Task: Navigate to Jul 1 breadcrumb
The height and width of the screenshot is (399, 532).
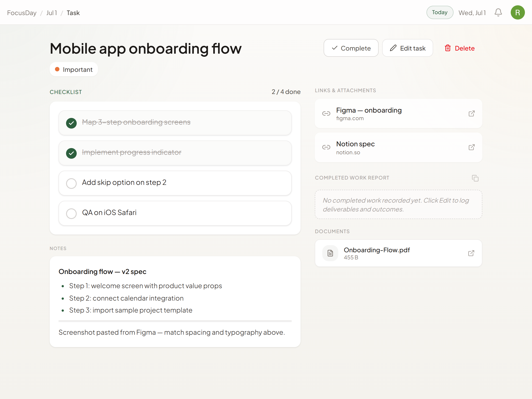Action: pyautogui.click(x=52, y=13)
